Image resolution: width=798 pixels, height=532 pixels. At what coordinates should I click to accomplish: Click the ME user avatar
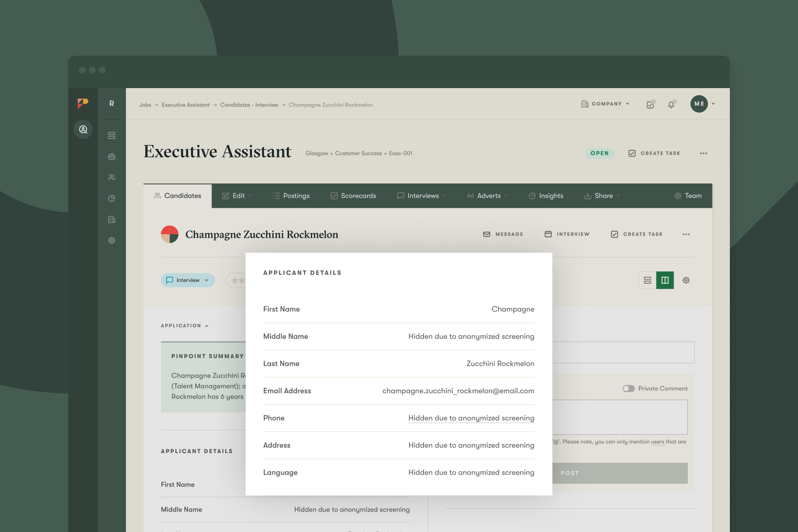(699, 104)
